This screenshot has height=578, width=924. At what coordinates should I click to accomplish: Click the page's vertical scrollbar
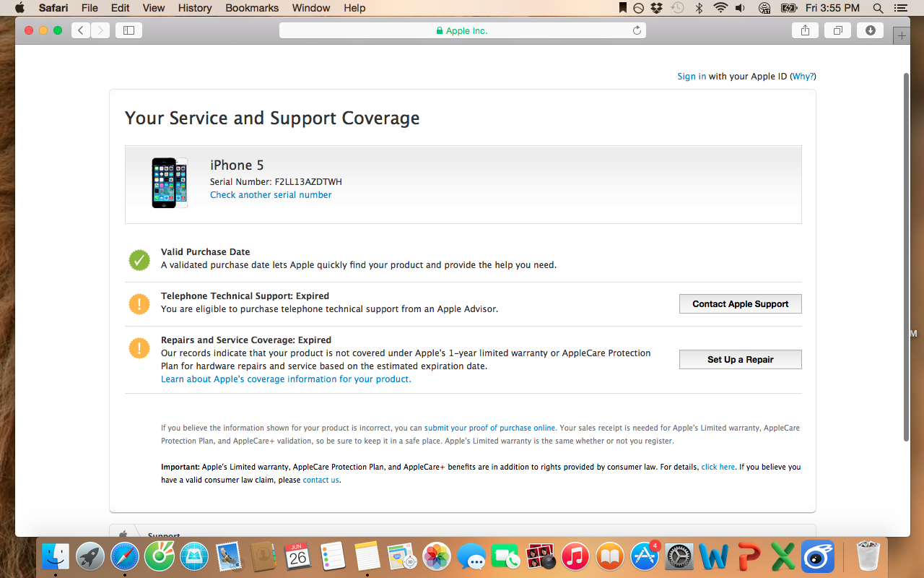coord(907,256)
